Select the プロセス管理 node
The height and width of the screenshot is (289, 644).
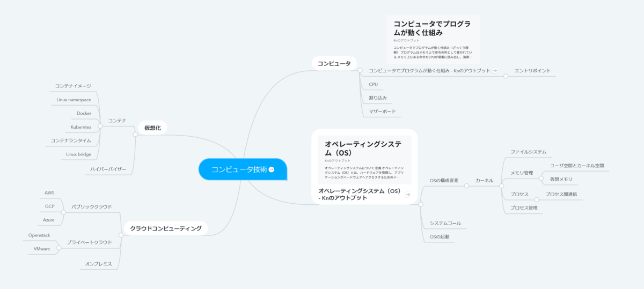click(524, 208)
